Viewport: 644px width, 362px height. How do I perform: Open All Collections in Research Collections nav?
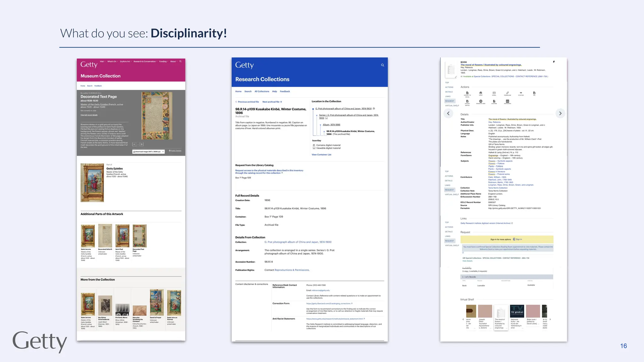[262, 91]
